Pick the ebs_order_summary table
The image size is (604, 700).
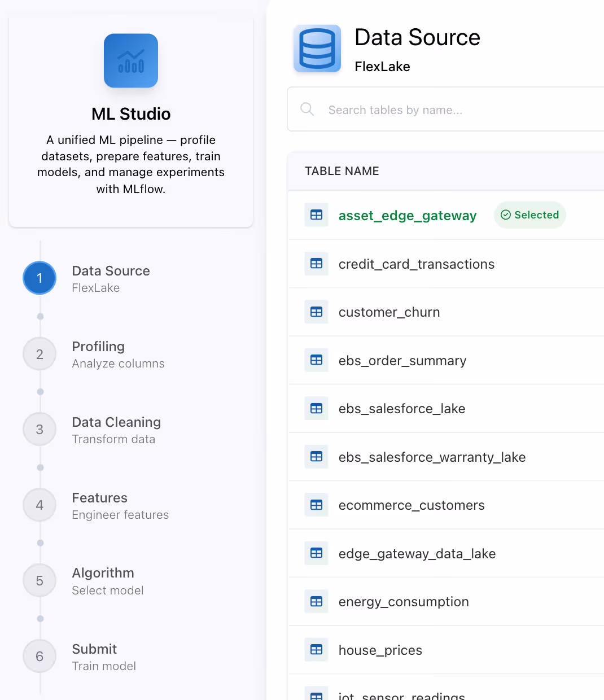(x=402, y=361)
